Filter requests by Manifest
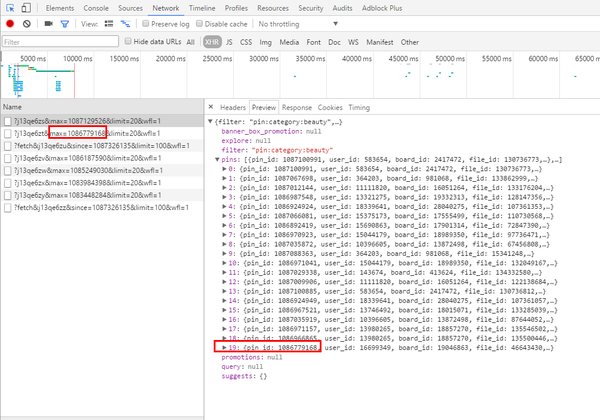600x420 pixels. pos(380,42)
